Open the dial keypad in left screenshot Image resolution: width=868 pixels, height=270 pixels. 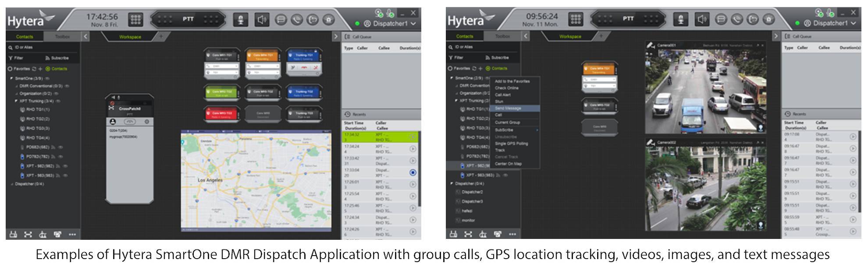135,20
